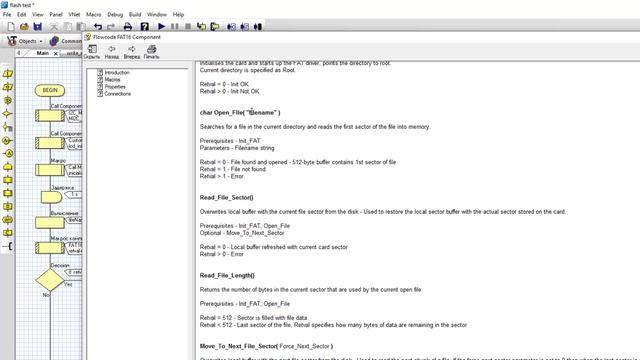Pause the simulation from the toolbar

(x=175, y=27)
